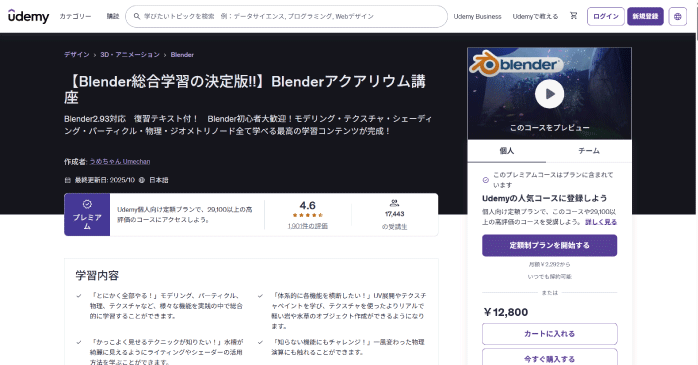Click the search magnifier icon
Screen dimensions: 698x365
tap(137, 16)
